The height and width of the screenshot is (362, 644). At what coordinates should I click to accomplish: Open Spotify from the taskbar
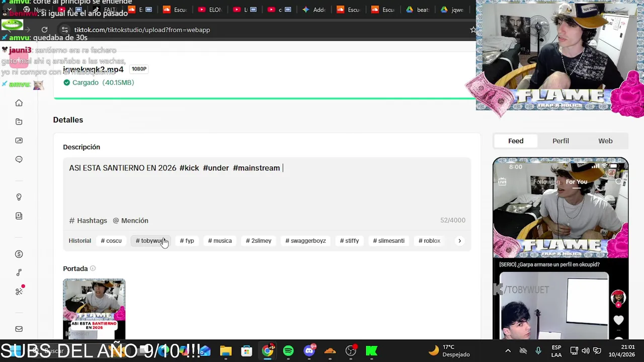click(x=288, y=351)
